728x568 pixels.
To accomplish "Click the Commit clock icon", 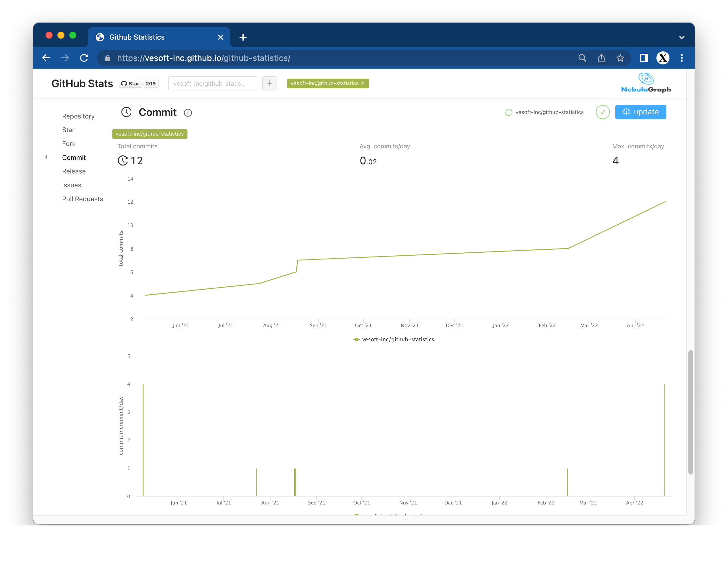I will (x=125, y=112).
